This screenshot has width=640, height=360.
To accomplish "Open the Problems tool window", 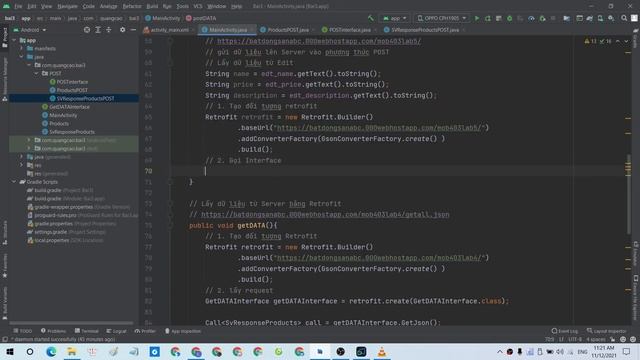I will [53, 331].
